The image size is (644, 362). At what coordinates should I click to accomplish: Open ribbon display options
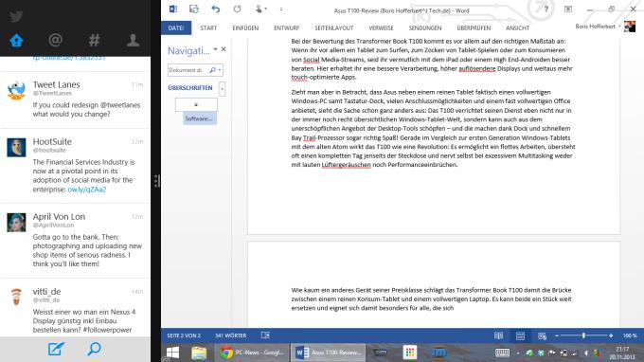568,9
